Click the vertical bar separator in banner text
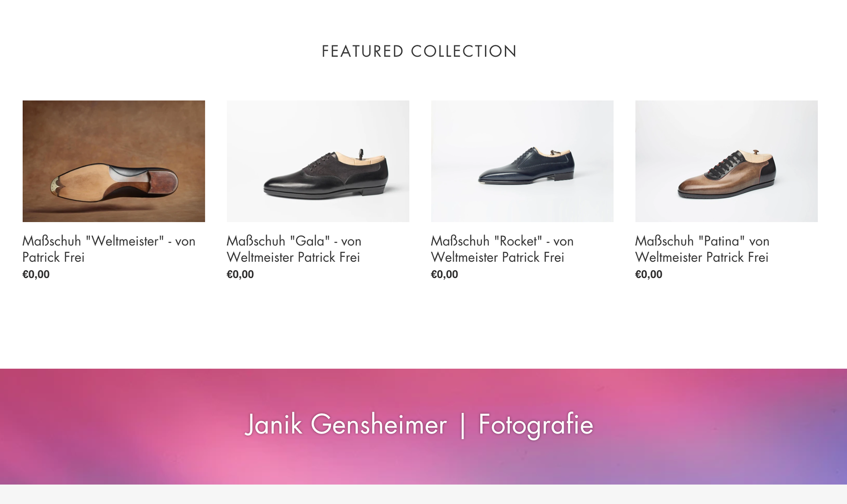 click(462, 426)
